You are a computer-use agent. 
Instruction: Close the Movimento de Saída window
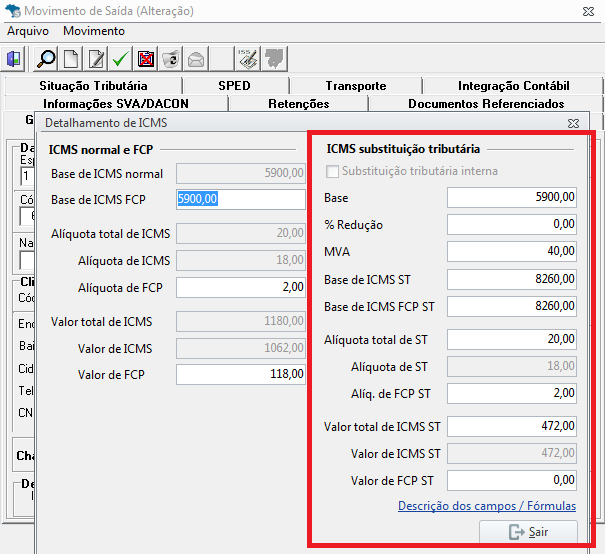(x=588, y=12)
